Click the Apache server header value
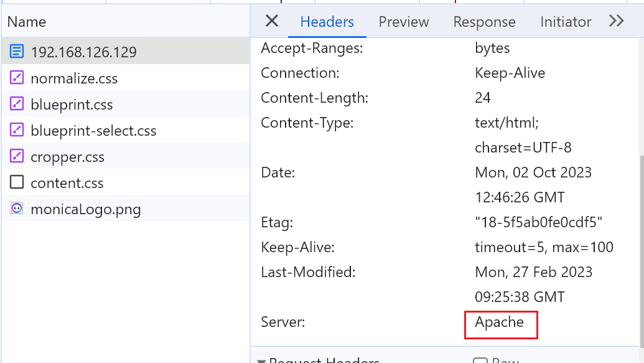Screen dimensions: 644x363 click(x=499, y=322)
